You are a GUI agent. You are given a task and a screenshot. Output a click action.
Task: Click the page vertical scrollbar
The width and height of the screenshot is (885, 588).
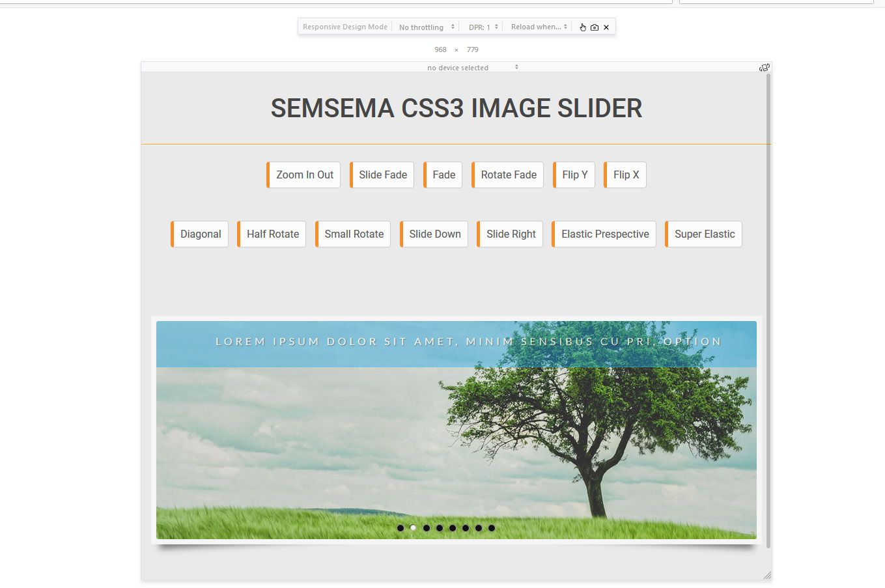[768, 311]
